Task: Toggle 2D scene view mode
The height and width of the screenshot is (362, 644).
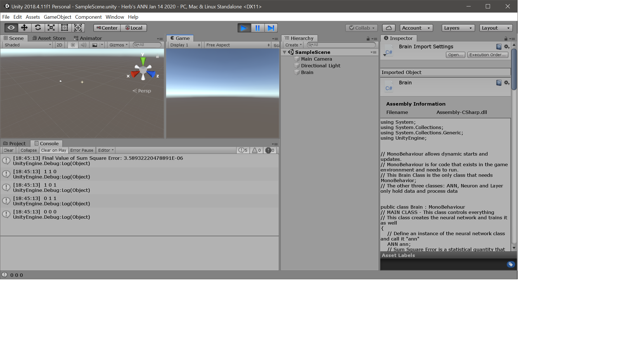Action: tap(60, 45)
